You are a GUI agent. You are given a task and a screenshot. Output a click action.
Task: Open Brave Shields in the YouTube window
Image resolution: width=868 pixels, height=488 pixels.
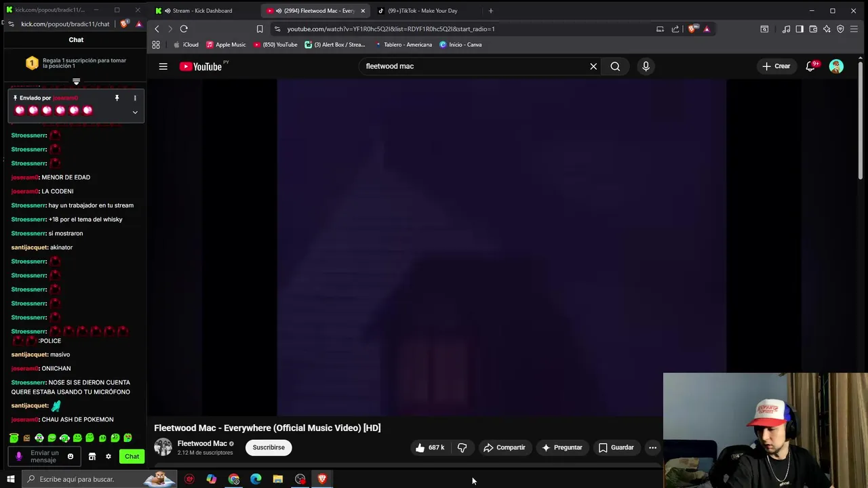pyautogui.click(x=692, y=29)
